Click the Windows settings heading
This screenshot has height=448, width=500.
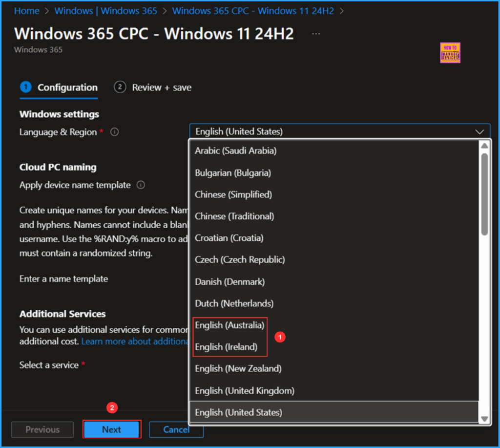[x=59, y=114]
